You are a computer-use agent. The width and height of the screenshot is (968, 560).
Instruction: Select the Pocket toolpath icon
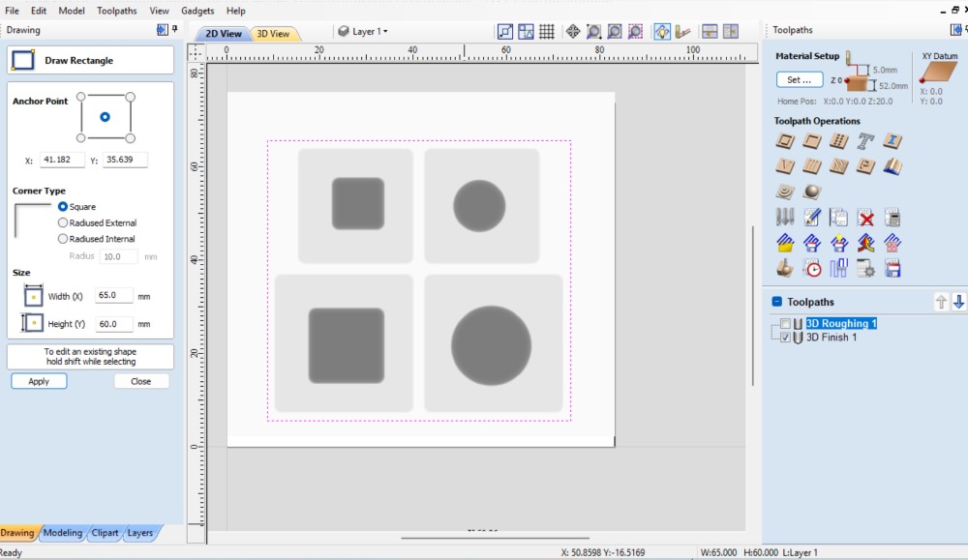(812, 141)
